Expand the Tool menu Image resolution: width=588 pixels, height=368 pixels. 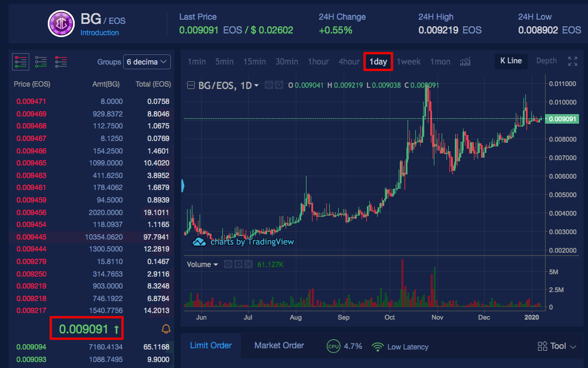pos(556,346)
